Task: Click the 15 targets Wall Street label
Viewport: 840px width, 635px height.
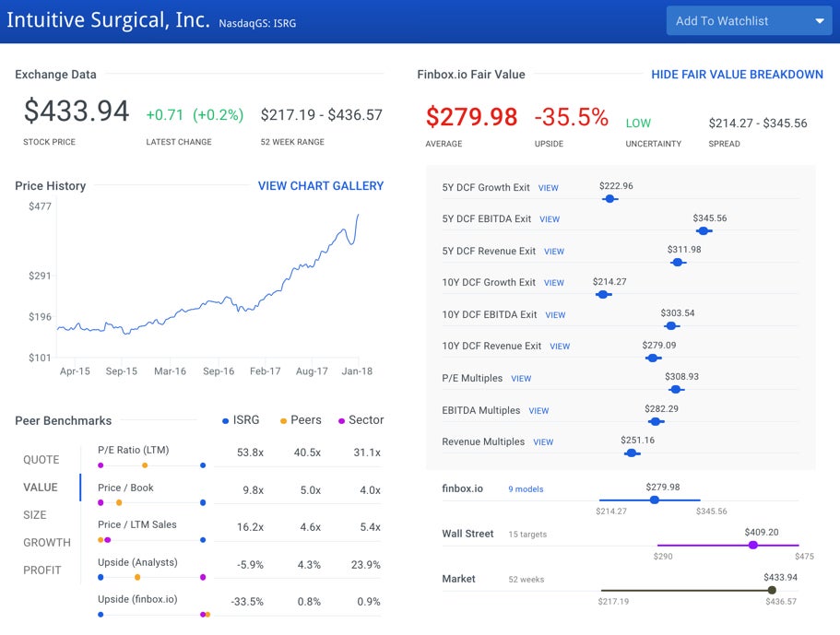Action: click(527, 535)
